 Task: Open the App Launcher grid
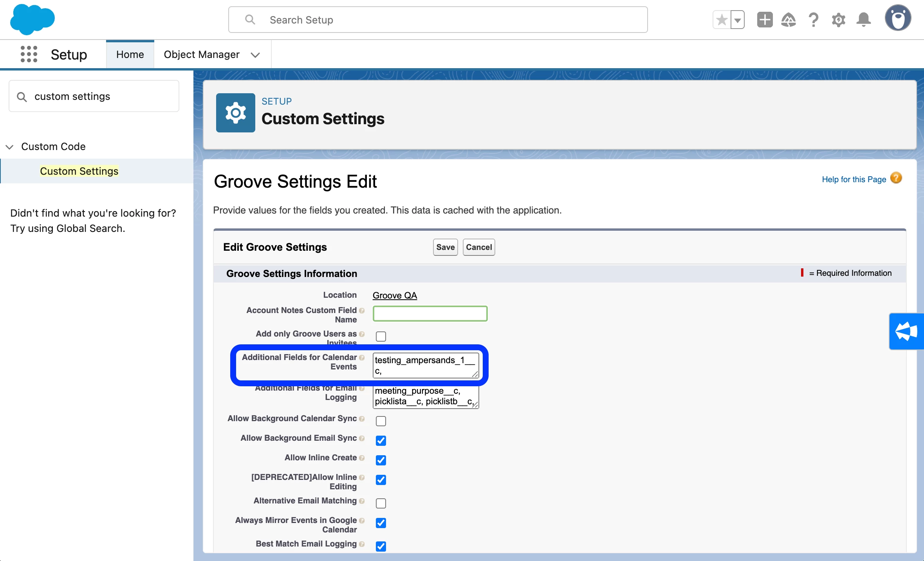click(x=29, y=54)
